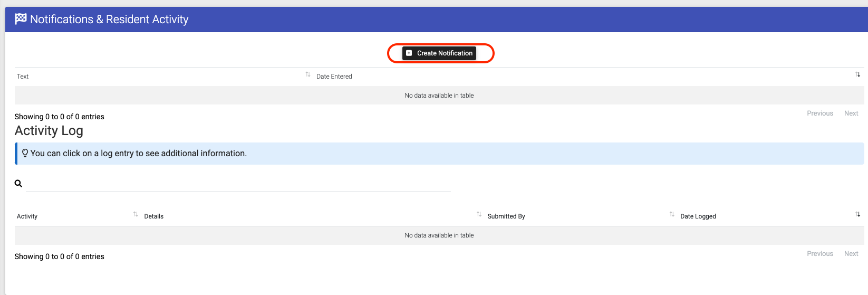Sort Activity column using its arrows icon
Screen dimensions: 868x295
[x=136, y=214]
